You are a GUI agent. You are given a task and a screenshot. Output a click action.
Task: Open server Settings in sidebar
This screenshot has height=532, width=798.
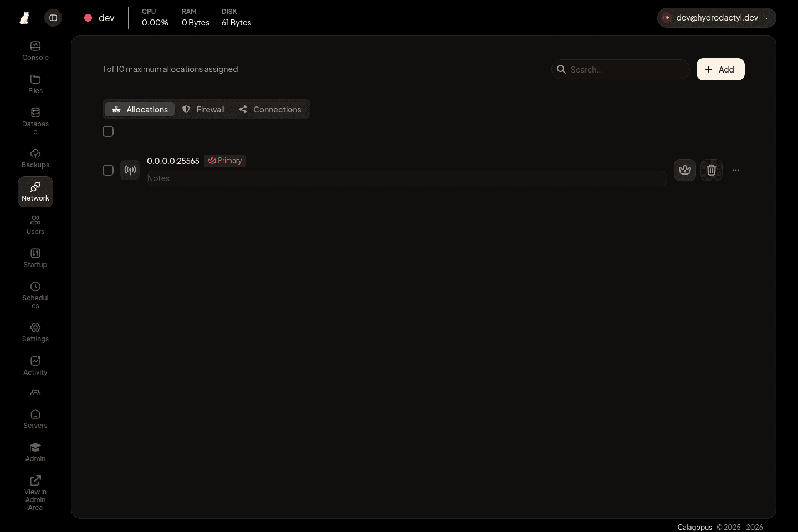point(35,332)
